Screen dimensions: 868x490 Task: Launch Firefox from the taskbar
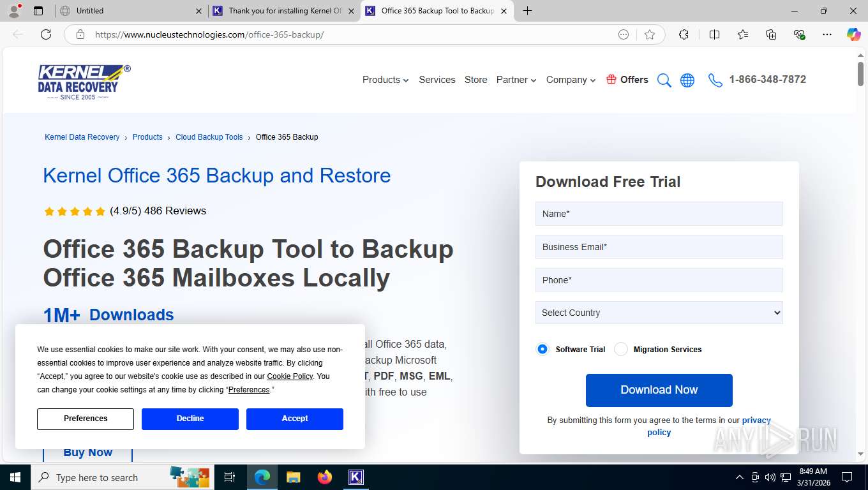click(x=325, y=477)
